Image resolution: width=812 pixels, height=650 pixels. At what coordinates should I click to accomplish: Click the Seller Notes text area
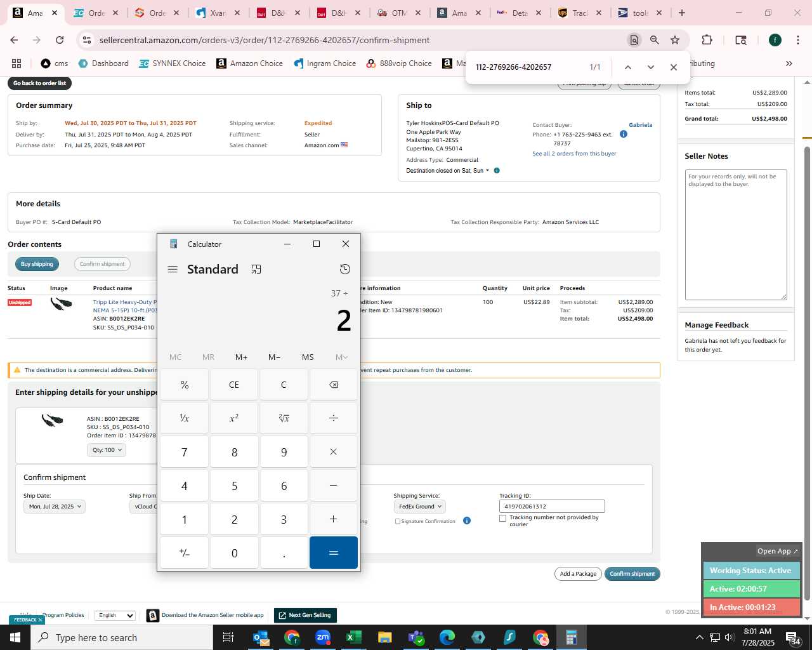coord(736,235)
